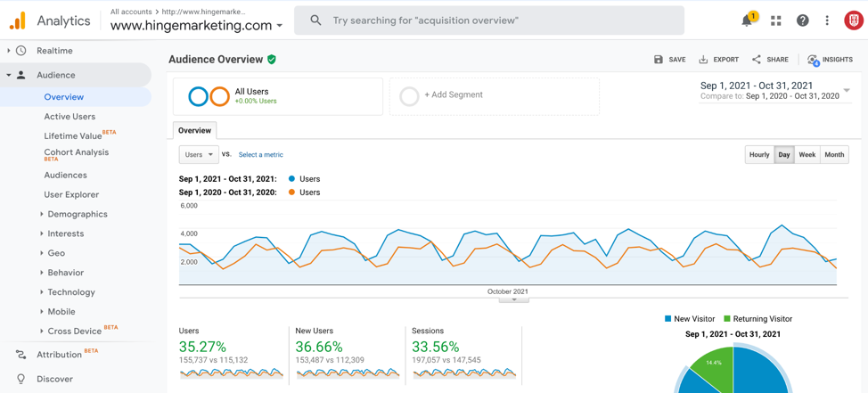868x393 pixels.
Task: Expand the Cross Device submenu
Action: click(42, 331)
